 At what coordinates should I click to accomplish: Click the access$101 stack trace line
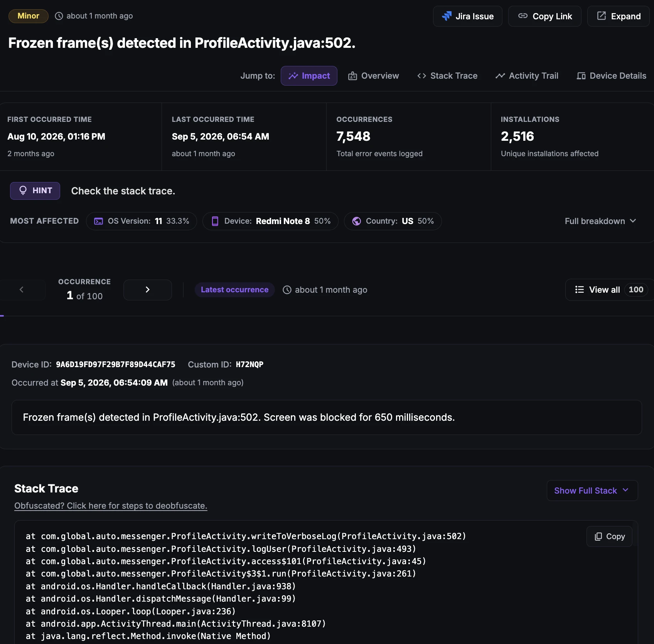(x=226, y=561)
